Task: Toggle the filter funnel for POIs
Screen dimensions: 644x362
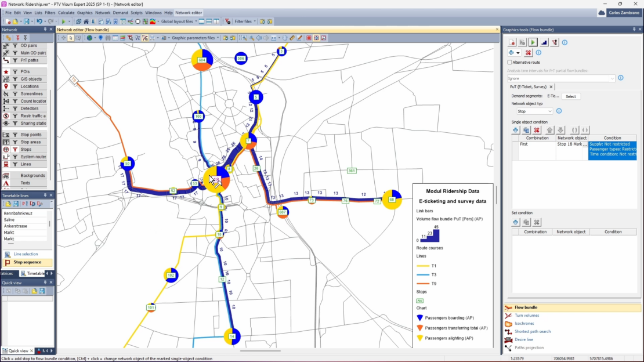Action: (15, 71)
